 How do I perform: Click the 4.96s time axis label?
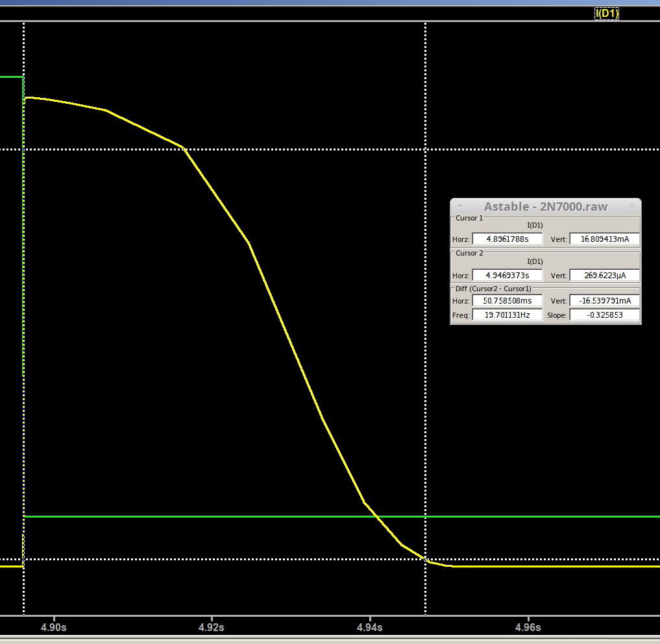coord(528,628)
